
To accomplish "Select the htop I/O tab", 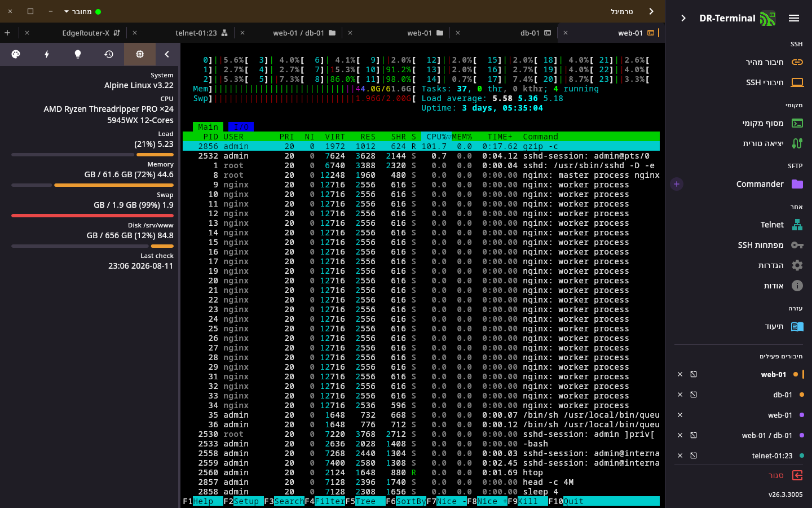I will 241,127.
